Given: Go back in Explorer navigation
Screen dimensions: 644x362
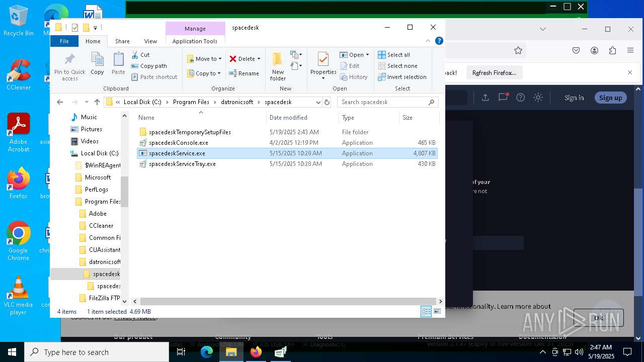Looking at the screenshot, I should [x=60, y=102].
